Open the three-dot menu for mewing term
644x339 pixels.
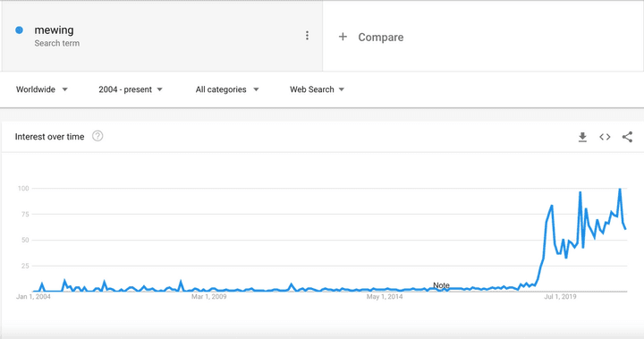(307, 36)
